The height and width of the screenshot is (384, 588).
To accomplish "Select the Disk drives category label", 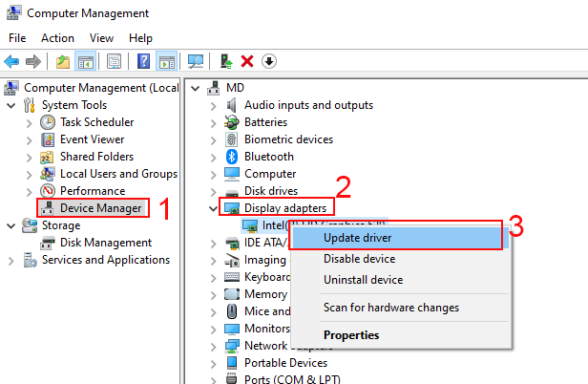I will (x=271, y=191).
